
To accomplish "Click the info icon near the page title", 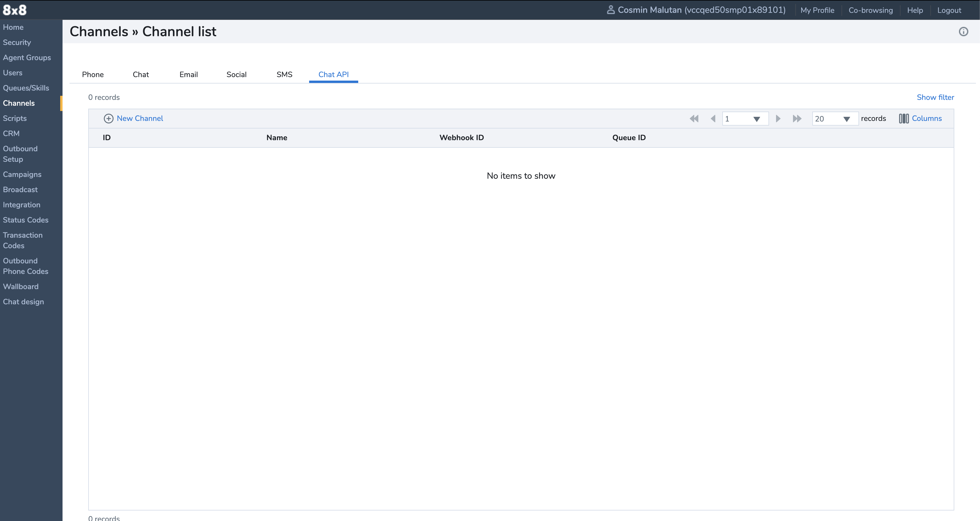I will [963, 32].
